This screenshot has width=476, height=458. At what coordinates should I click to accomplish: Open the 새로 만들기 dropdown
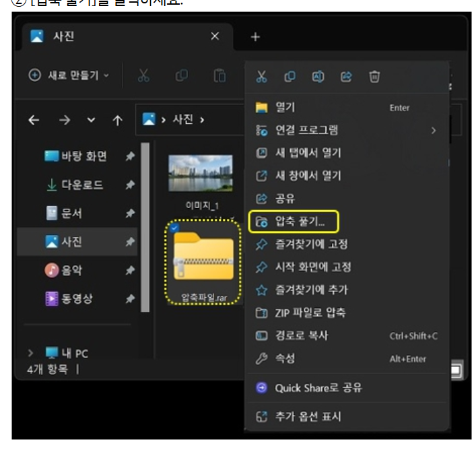69,75
